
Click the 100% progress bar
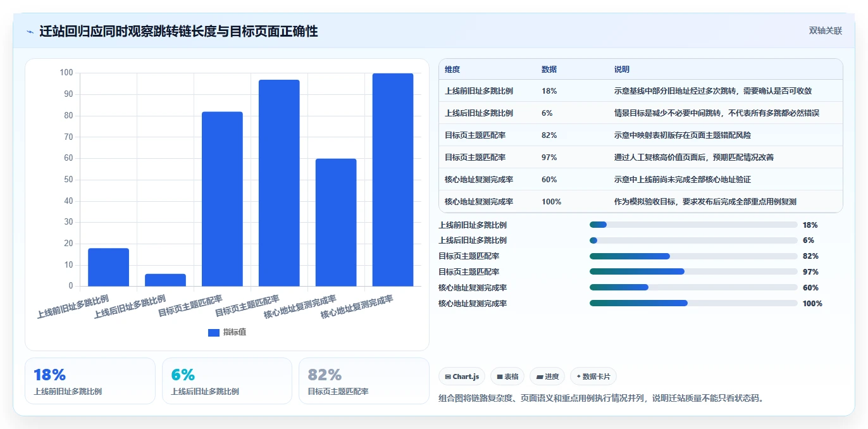693,303
